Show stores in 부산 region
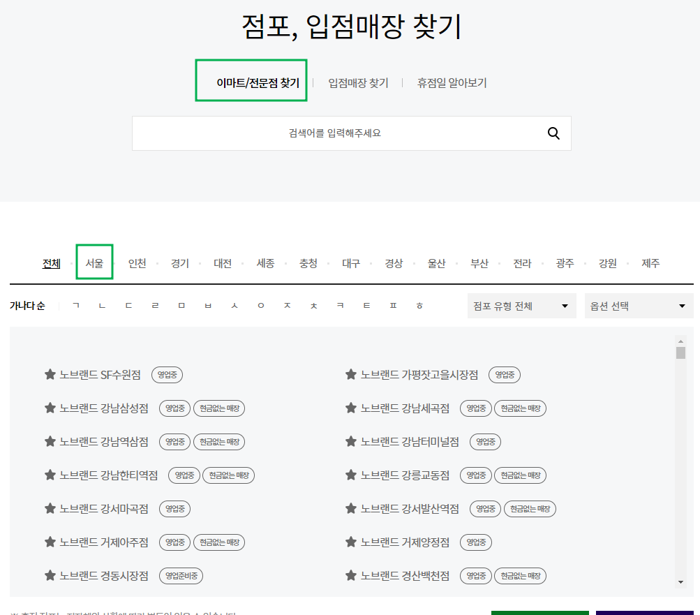 [479, 263]
